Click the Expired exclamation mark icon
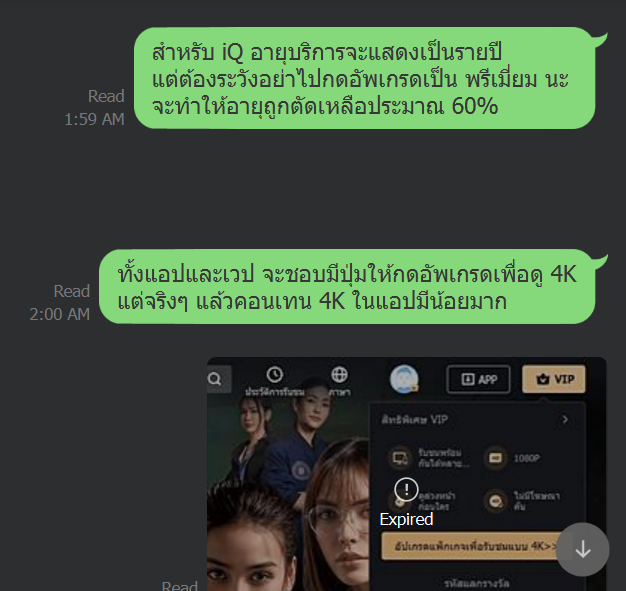This screenshot has width=626, height=591. tap(406, 489)
